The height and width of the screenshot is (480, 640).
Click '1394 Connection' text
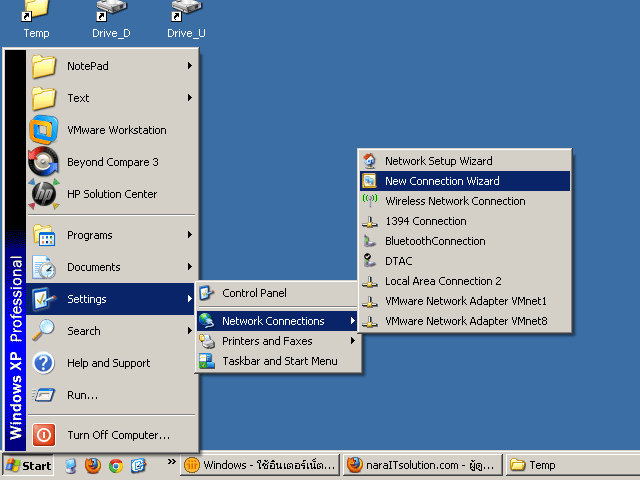click(426, 221)
